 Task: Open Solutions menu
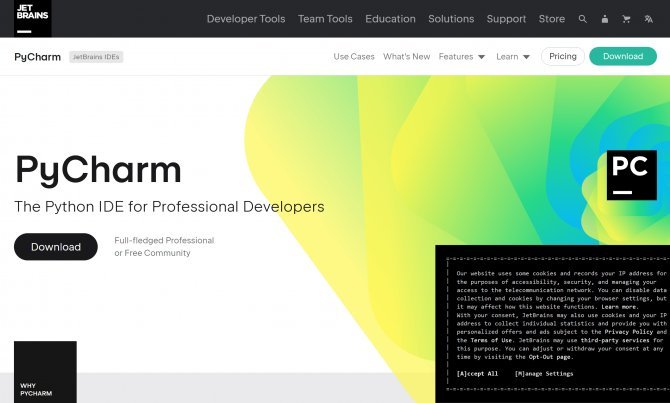[x=451, y=19]
